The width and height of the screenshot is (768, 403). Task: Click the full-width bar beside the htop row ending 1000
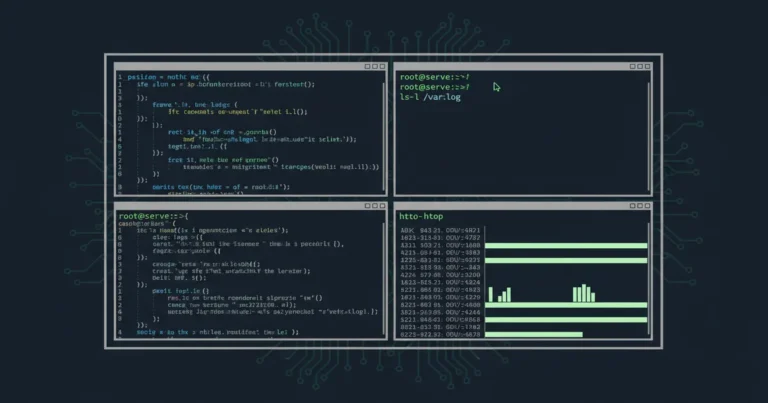pos(566,245)
